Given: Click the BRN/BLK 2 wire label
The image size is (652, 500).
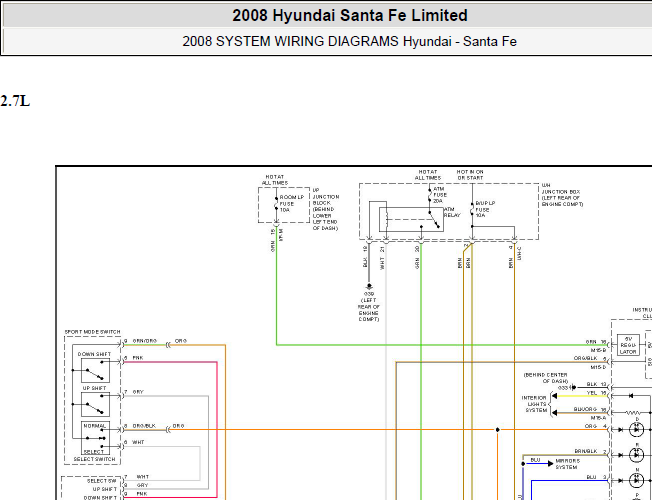Looking at the screenshot, I should 590,452.
